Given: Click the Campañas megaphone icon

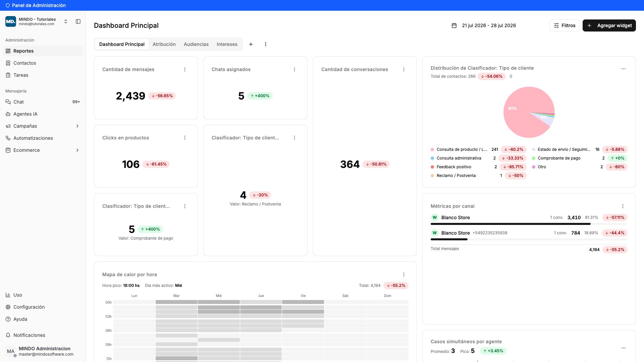Looking at the screenshot, I should point(8,126).
